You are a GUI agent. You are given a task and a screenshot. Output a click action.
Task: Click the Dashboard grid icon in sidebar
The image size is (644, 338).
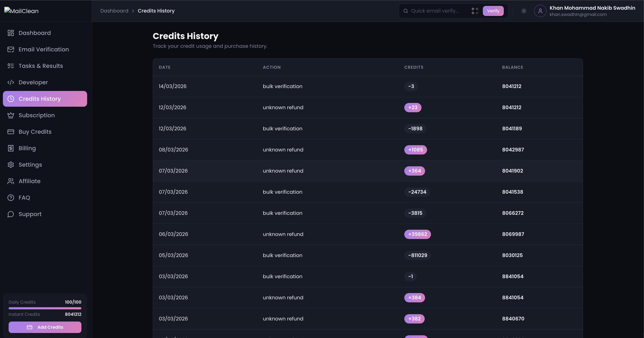pyautogui.click(x=11, y=33)
